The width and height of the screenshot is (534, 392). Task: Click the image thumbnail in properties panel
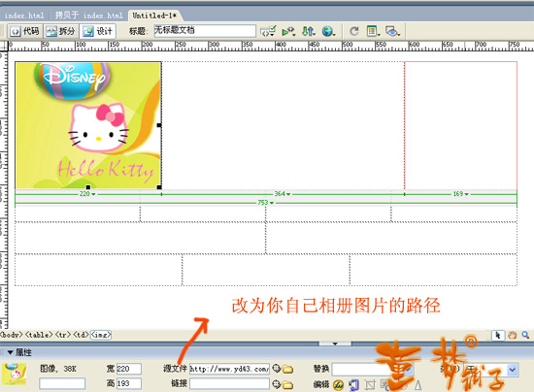(14, 375)
